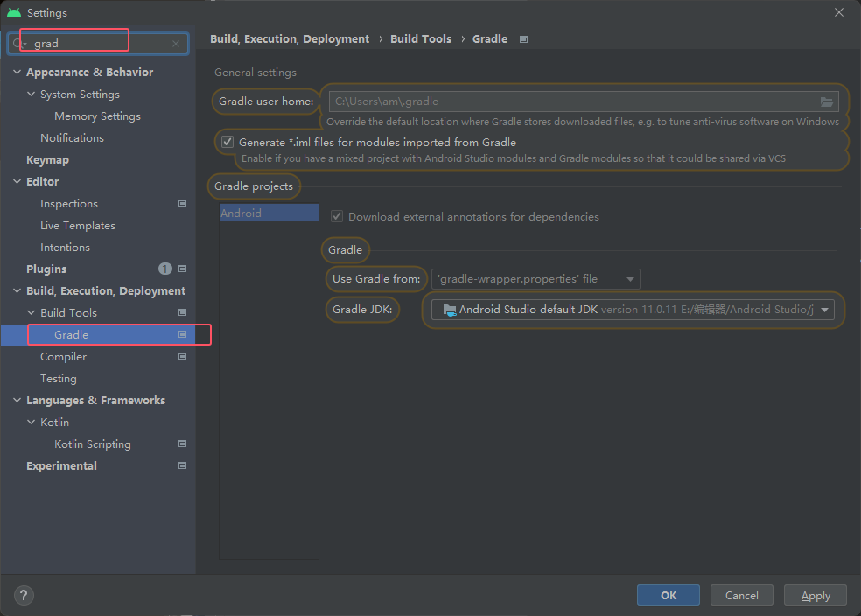This screenshot has height=616, width=861.
Task: Toggle Download external annotations for dependencies checkbox
Action: [x=337, y=216]
